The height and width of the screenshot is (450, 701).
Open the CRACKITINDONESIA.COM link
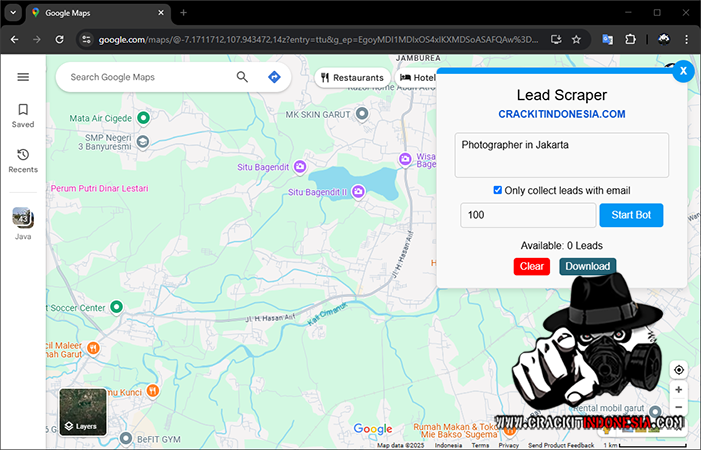click(x=561, y=114)
